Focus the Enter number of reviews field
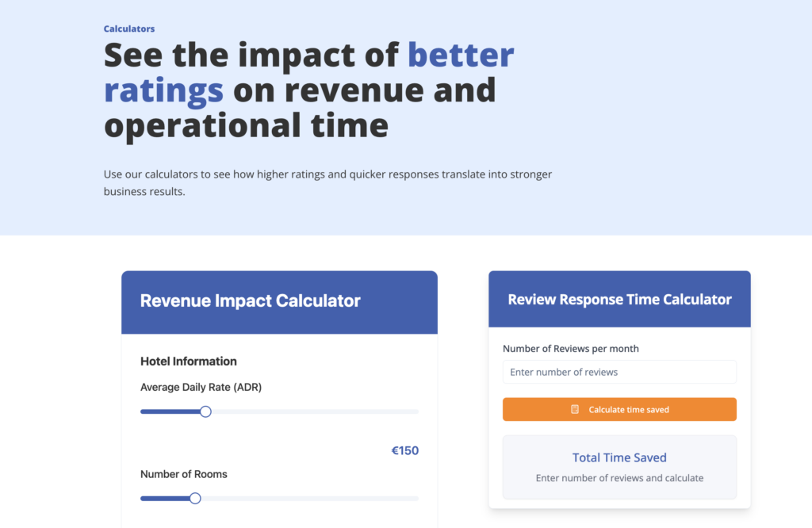 pos(619,372)
